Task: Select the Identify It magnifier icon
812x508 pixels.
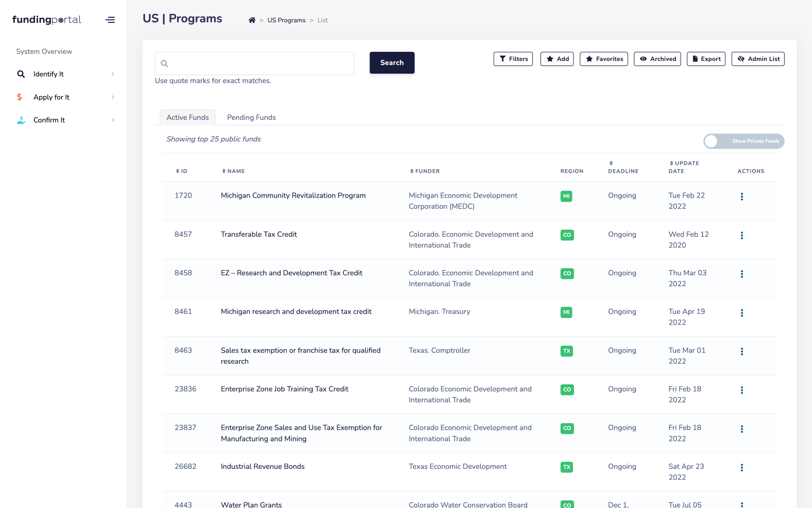Action: [x=21, y=74]
